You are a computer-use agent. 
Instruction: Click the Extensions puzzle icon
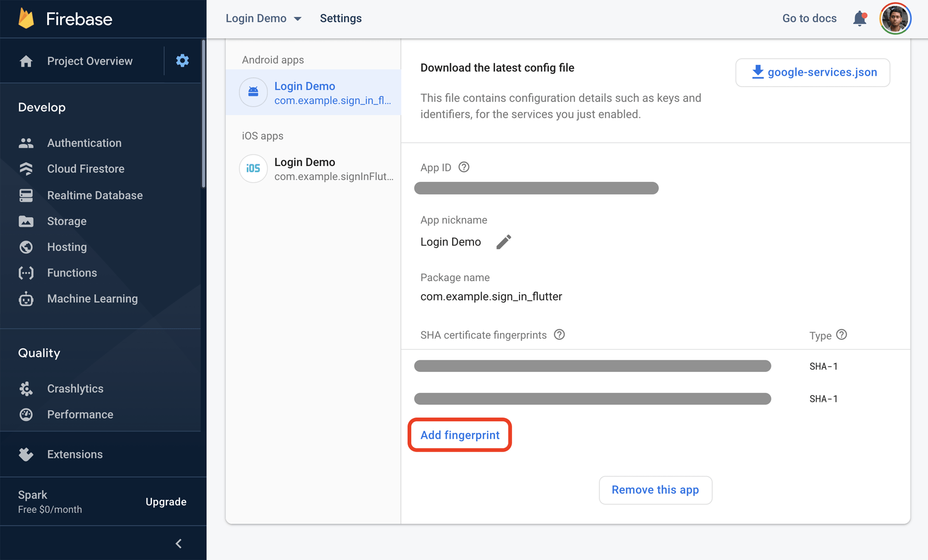(26, 454)
